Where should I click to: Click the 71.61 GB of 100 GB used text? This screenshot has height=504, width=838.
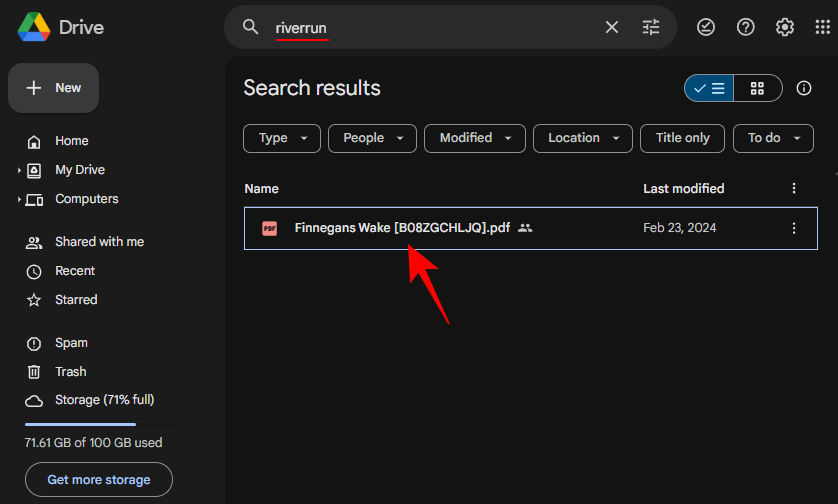pos(93,443)
